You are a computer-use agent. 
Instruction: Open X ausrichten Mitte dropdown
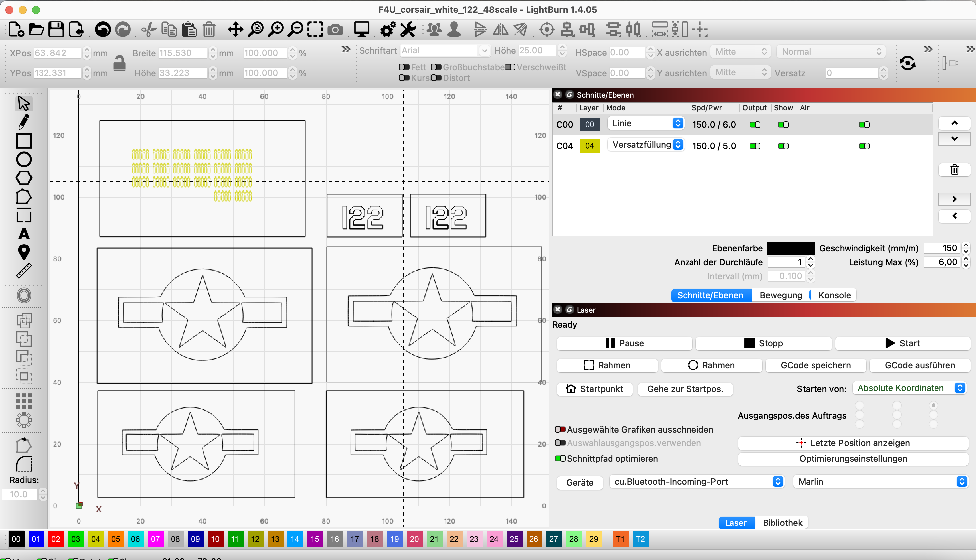pos(741,52)
